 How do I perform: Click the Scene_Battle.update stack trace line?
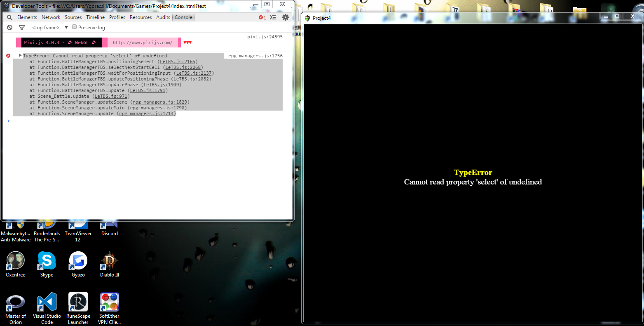point(80,96)
